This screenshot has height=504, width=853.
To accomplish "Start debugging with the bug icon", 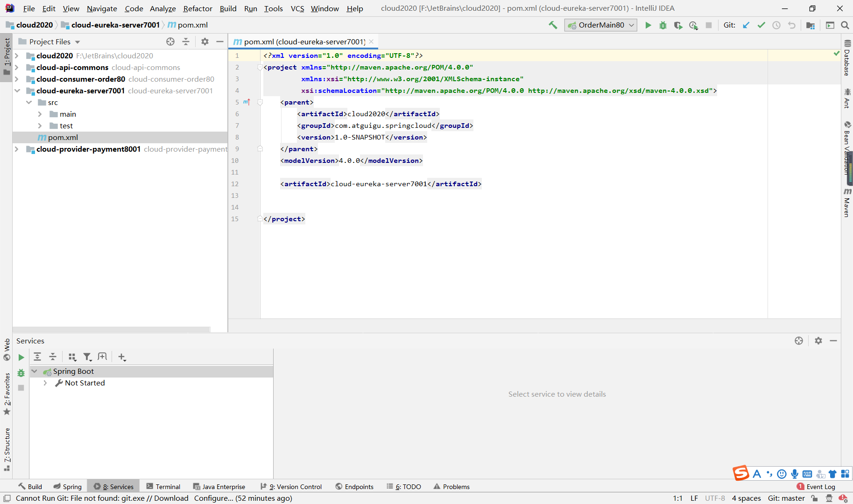I will [663, 25].
